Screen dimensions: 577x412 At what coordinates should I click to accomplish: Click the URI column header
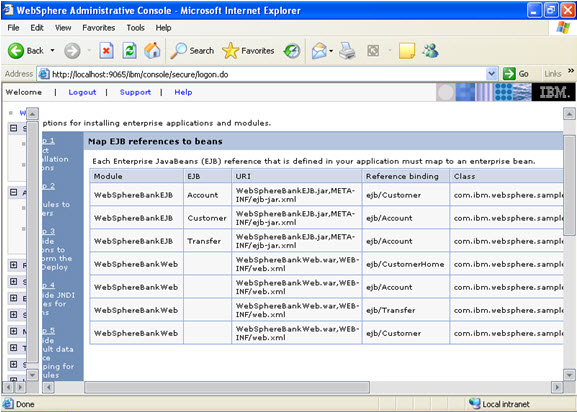coord(297,176)
